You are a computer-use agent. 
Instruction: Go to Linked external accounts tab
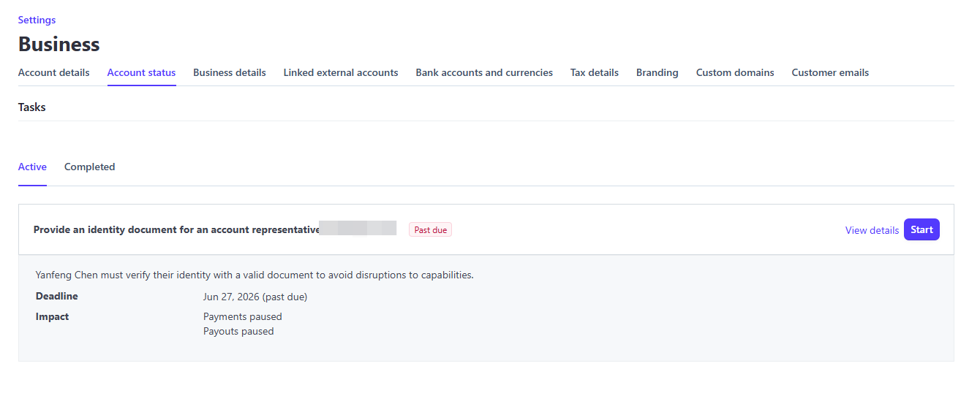click(x=341, y=72)
